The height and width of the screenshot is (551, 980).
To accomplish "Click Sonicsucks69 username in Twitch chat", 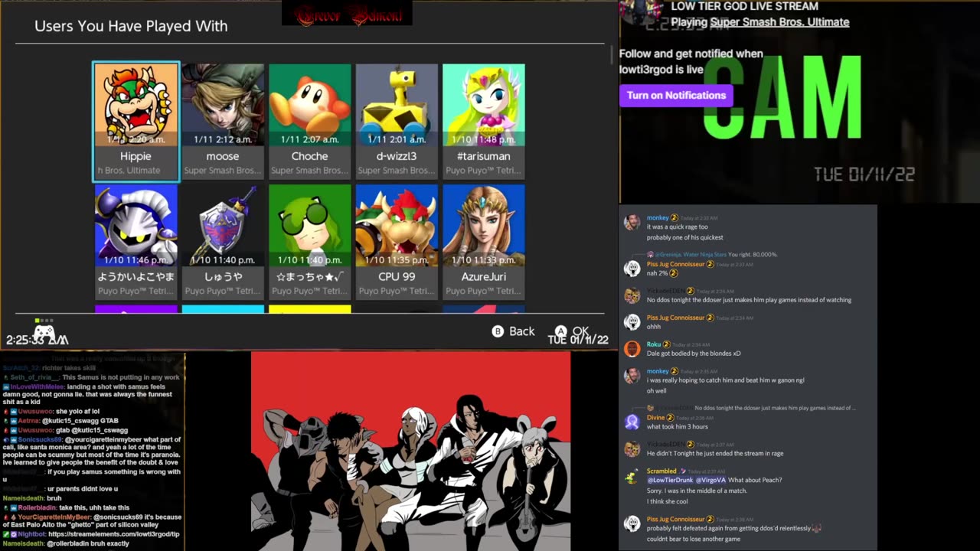I will tap(41, 440).
